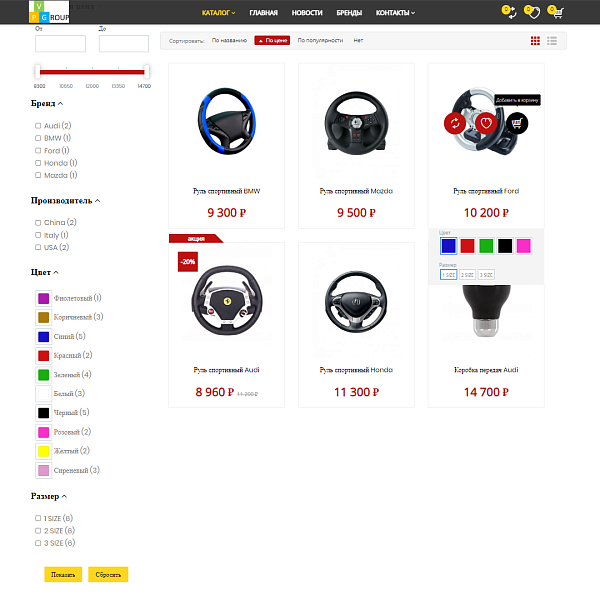Add Ford steering wheel to cart

pos(517,123)
